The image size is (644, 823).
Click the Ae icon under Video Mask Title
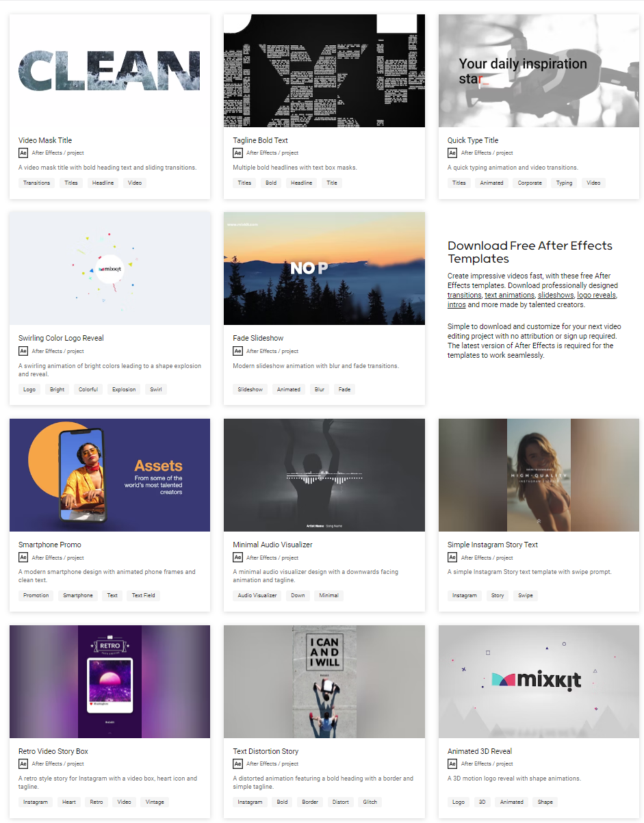pyautogui.click(x=23, y=153)
